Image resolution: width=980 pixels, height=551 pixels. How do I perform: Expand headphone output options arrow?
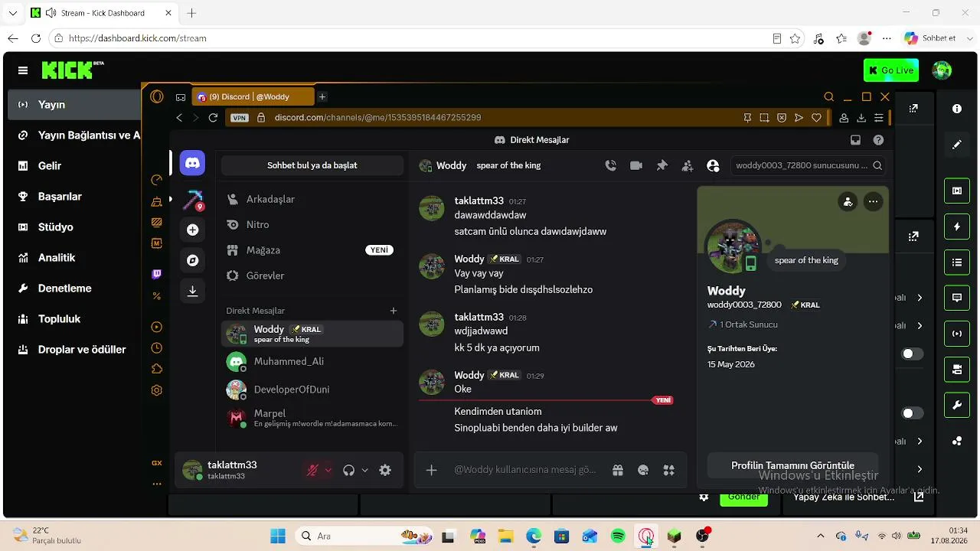point(365,471)
